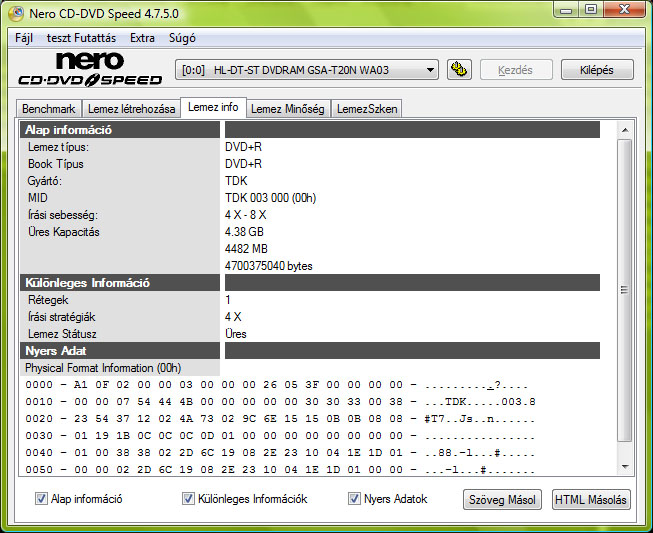Image resolution: width=653 pixels, height=533 pixels.
Task: Minimize the Nero window
Action: click(566, 10)
